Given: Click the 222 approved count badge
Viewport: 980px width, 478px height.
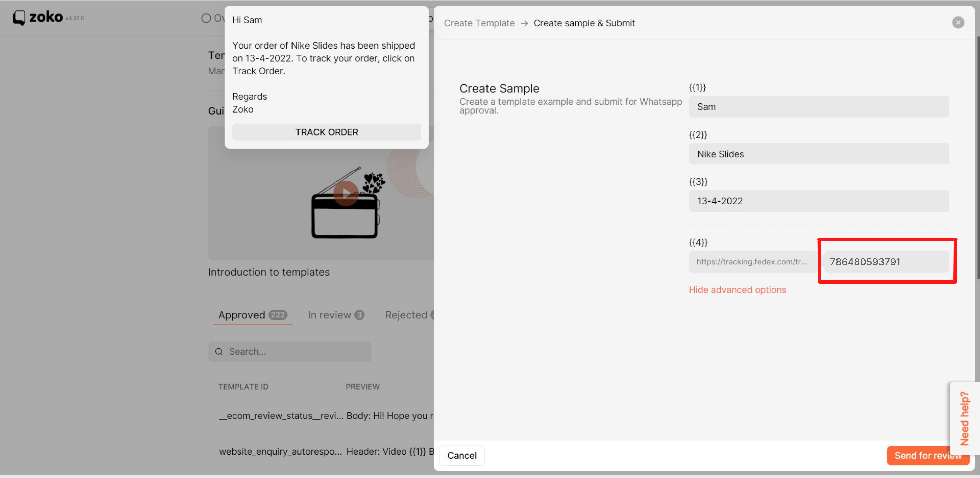Looking at the screenshot, I should tap(278, 315).
